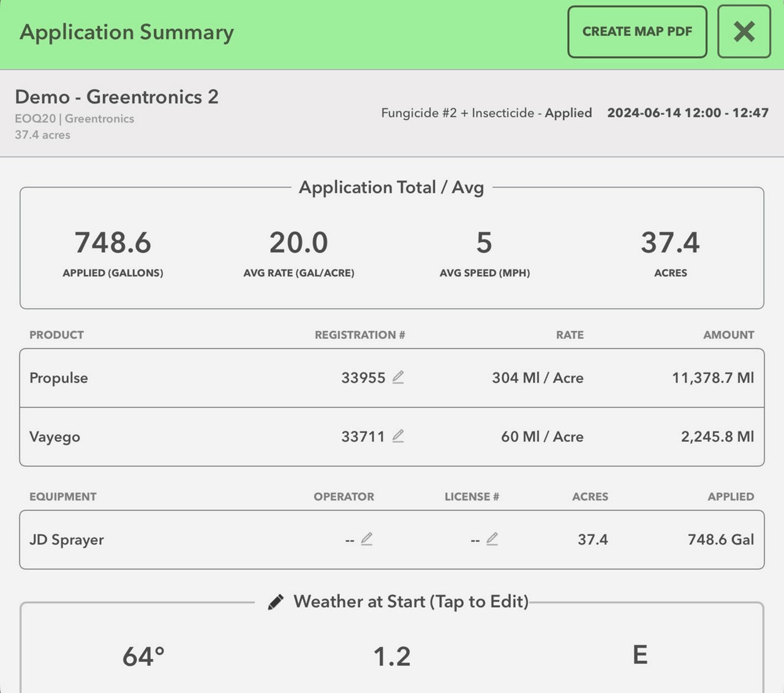Click the 748.6 Gal applied value
This screenshot has height=693, width=784.
coord(721,539)
